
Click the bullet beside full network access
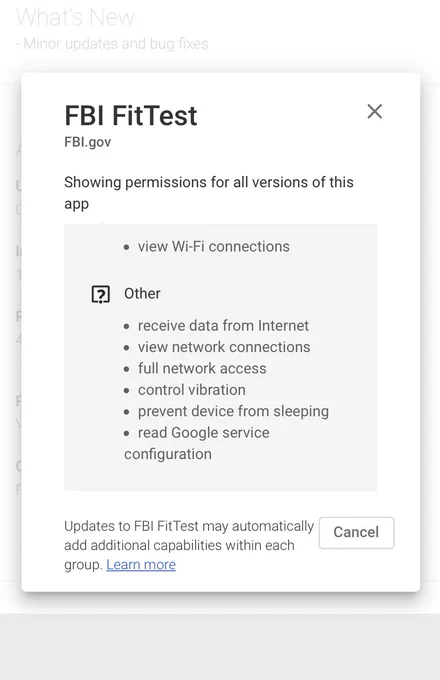point(127,369)
